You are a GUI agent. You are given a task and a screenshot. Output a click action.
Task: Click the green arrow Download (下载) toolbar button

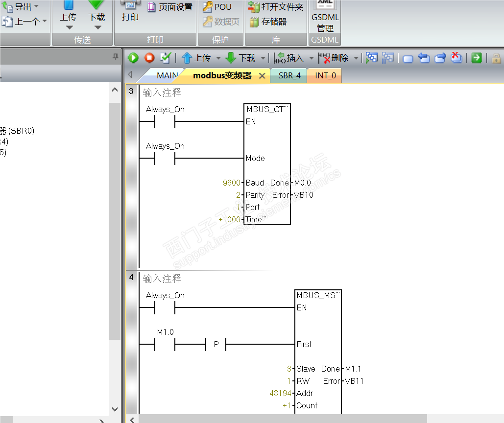coord(240,58)
